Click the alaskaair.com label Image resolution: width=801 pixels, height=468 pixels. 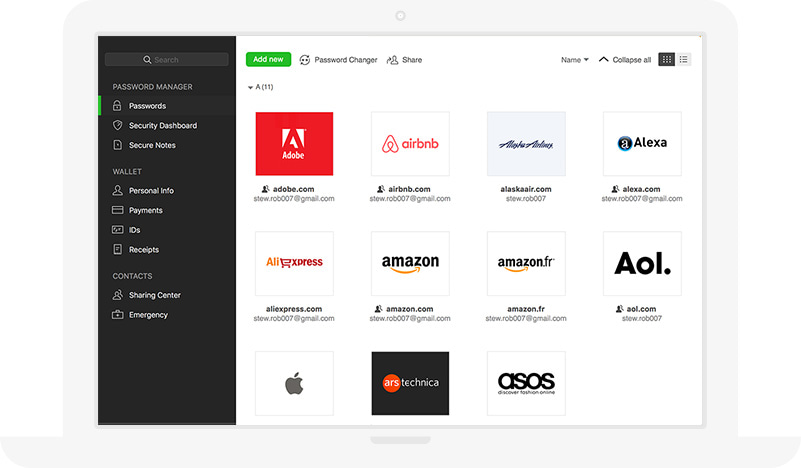tap(526, 189)
